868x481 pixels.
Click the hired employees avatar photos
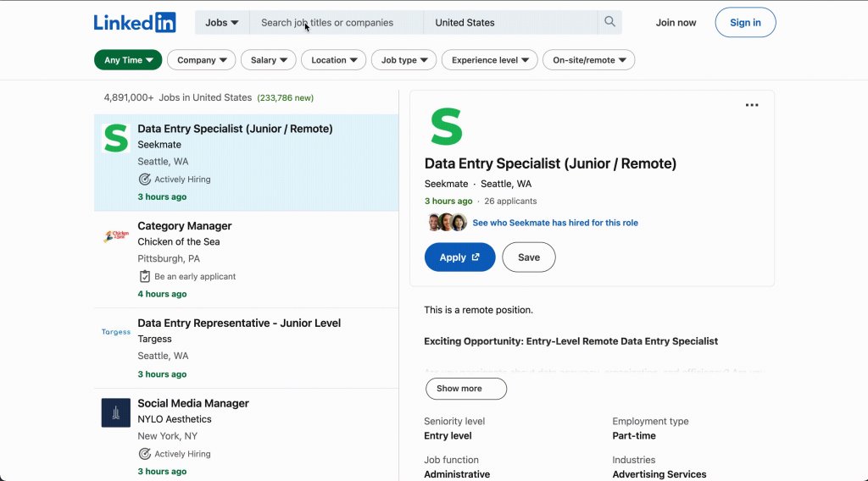[448, 222]
